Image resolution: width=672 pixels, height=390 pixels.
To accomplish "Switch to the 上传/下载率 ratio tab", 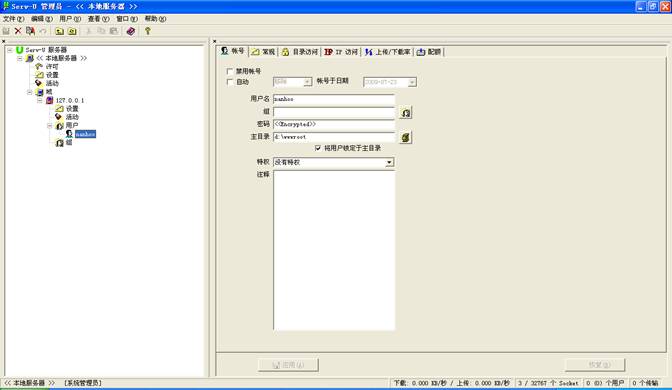I will pos(387,52).
